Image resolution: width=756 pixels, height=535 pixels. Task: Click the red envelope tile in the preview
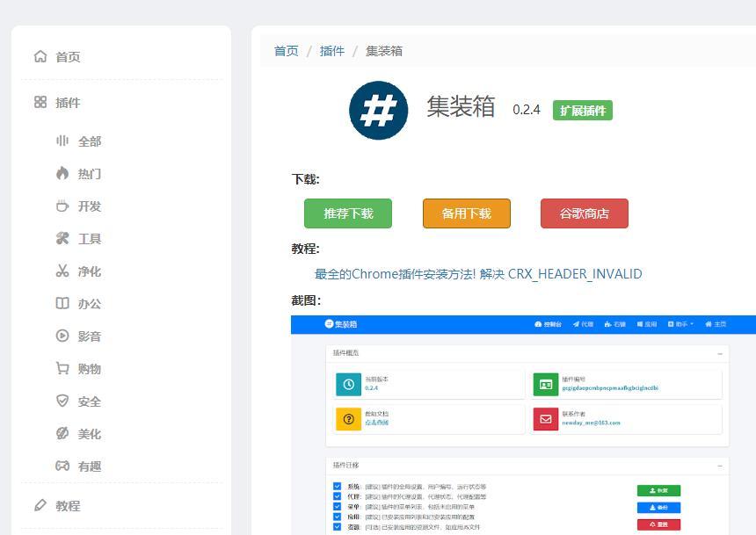pyautogui.click(x=546, y=419)
